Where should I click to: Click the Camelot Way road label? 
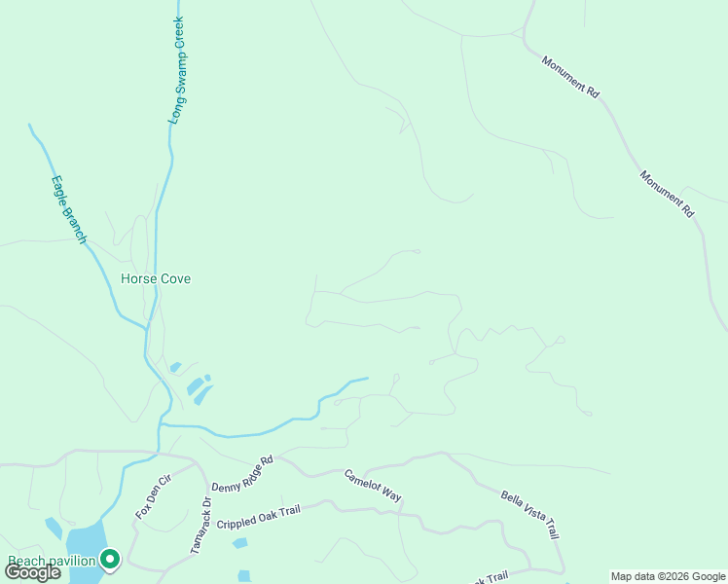373,485
